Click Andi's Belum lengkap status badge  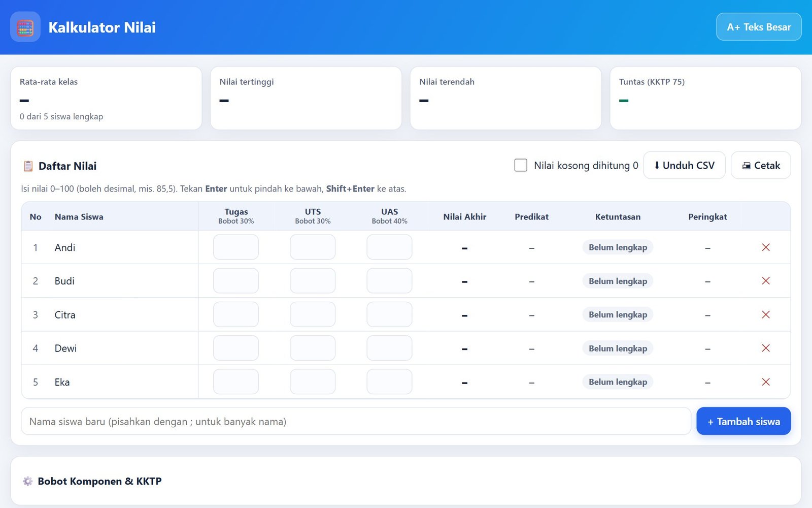click(618, 247)
